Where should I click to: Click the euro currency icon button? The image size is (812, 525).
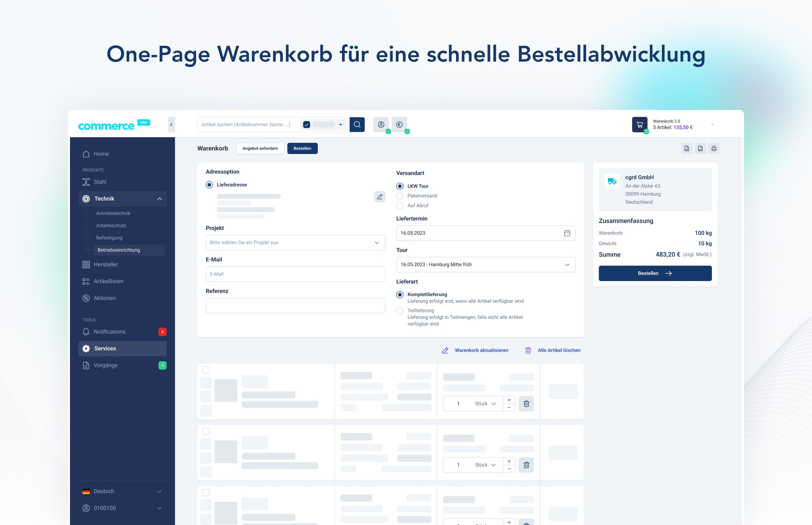point(399,125)
